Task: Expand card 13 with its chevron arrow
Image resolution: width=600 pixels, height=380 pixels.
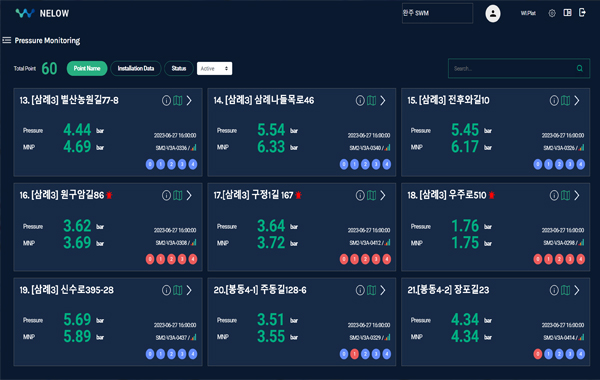Action: point(189,101)
